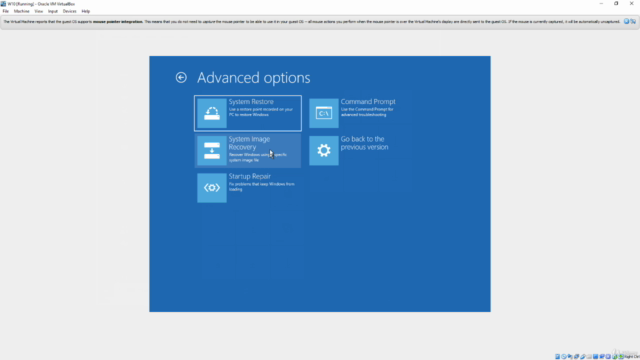This screenshot has width=640, height=360.
Task: Launch the Command Prompt tile
Action: [360, 113]
